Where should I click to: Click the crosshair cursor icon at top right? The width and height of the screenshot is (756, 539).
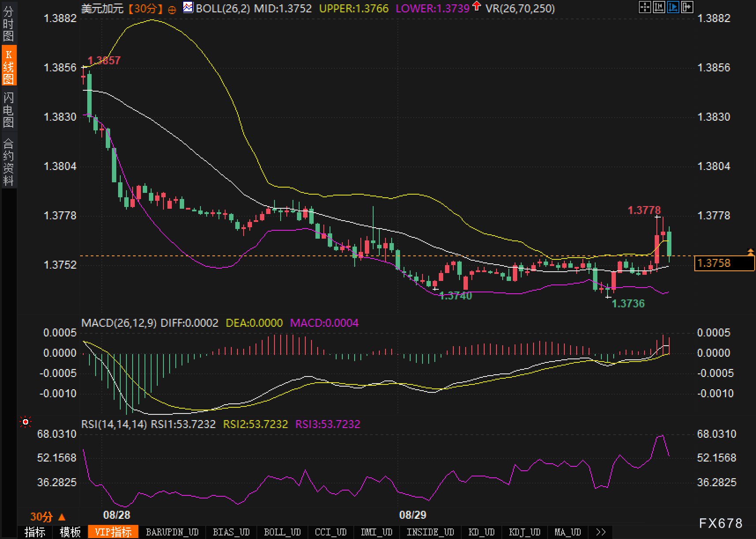coord(645,7)
